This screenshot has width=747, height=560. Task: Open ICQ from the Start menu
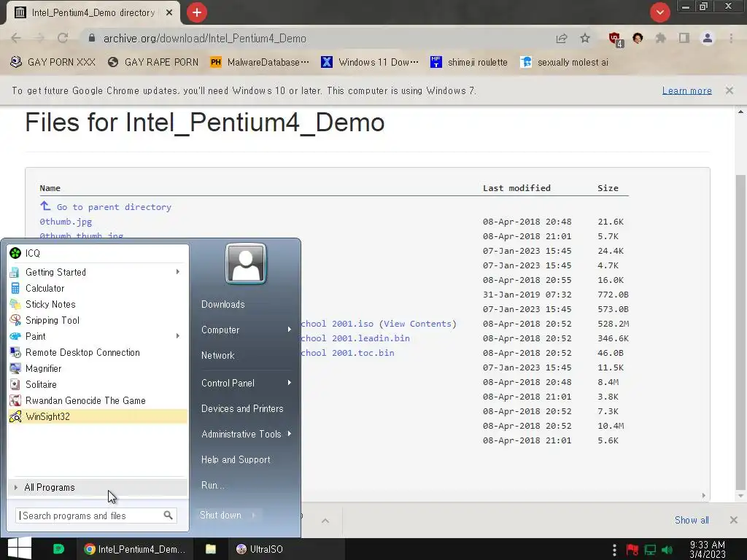[x=98, y=253]
